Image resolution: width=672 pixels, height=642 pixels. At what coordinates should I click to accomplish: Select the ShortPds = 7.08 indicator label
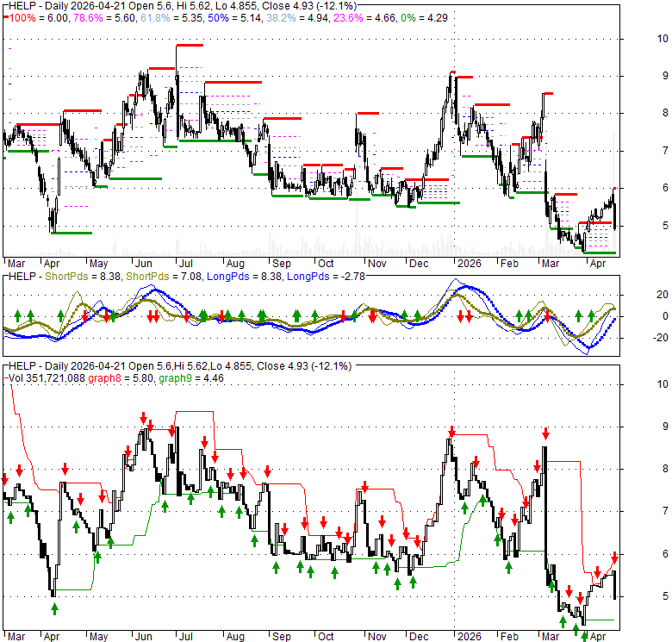coord(159,276)
